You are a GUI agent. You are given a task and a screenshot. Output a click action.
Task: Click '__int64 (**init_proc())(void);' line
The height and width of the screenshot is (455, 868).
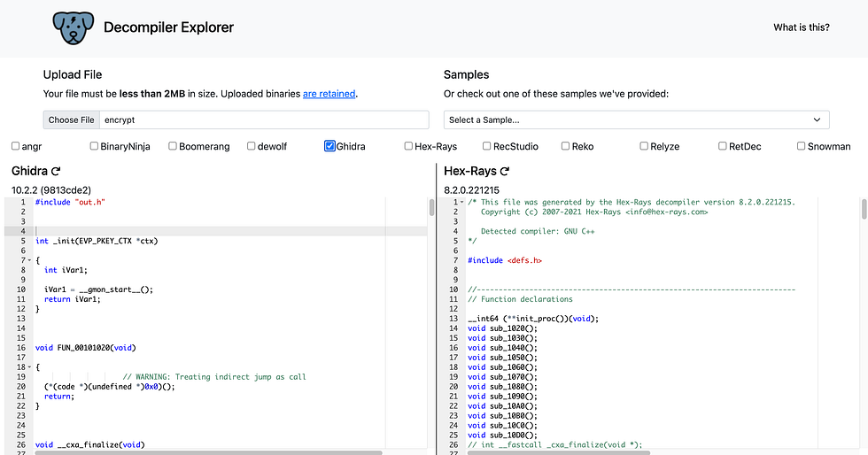(x=533, y=319)
